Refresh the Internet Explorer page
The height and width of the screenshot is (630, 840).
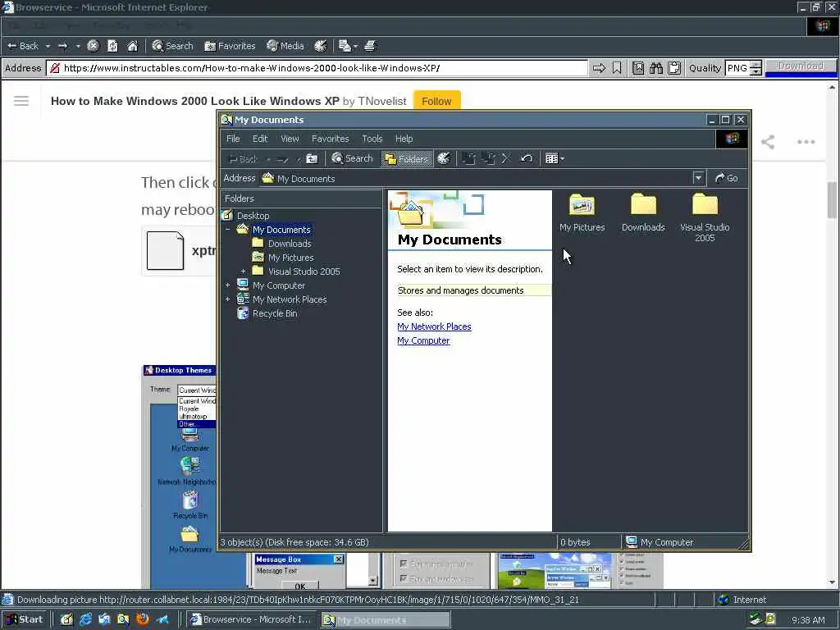point(112,46)
